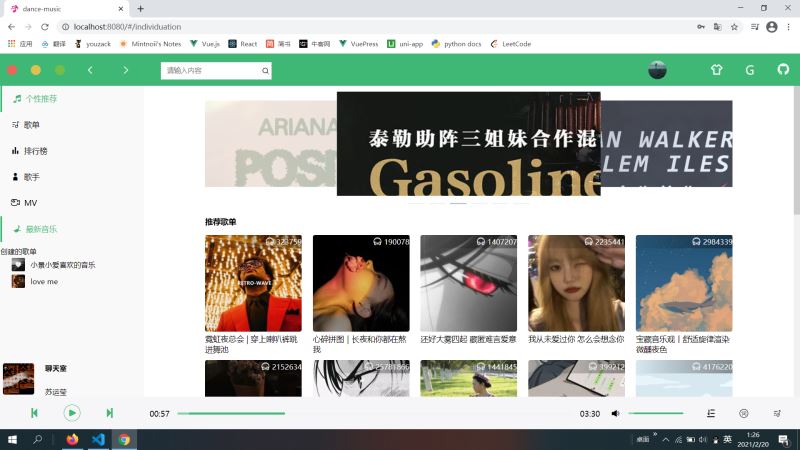Image resolution: width=800 pixels, height=450 pixels.
Task: Adjust the volume slider
Action: click(656, 413)
